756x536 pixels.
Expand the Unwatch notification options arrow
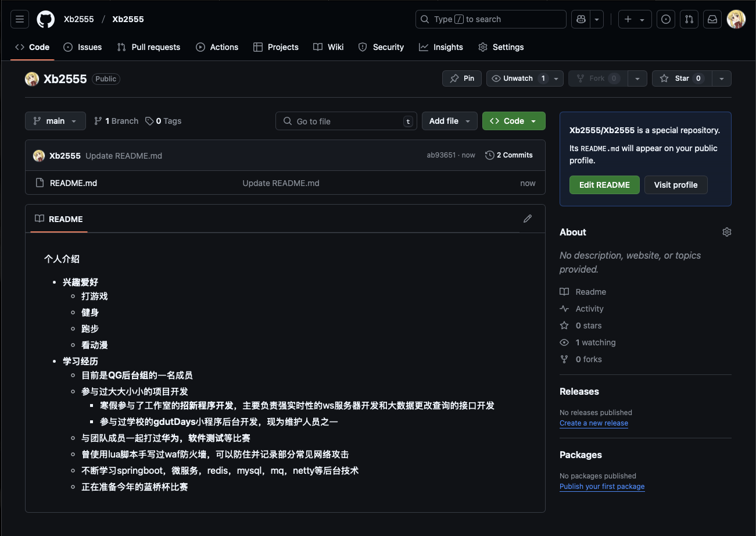click(x=556, y=78)
